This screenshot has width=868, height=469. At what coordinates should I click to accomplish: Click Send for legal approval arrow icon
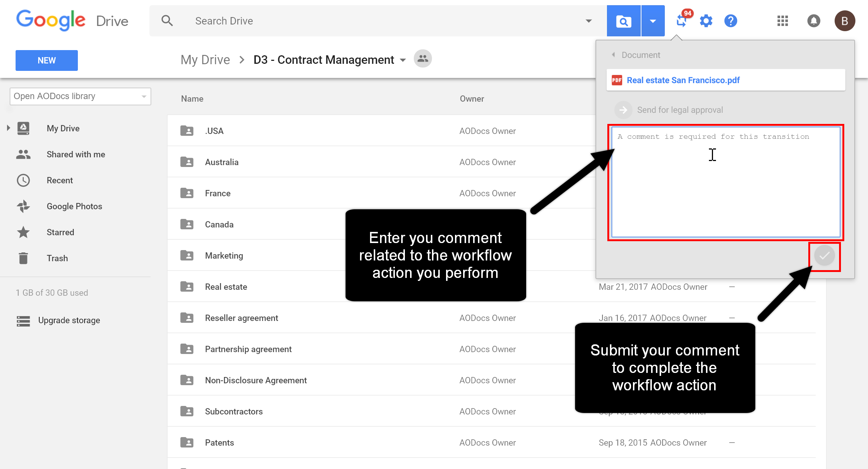623,110
